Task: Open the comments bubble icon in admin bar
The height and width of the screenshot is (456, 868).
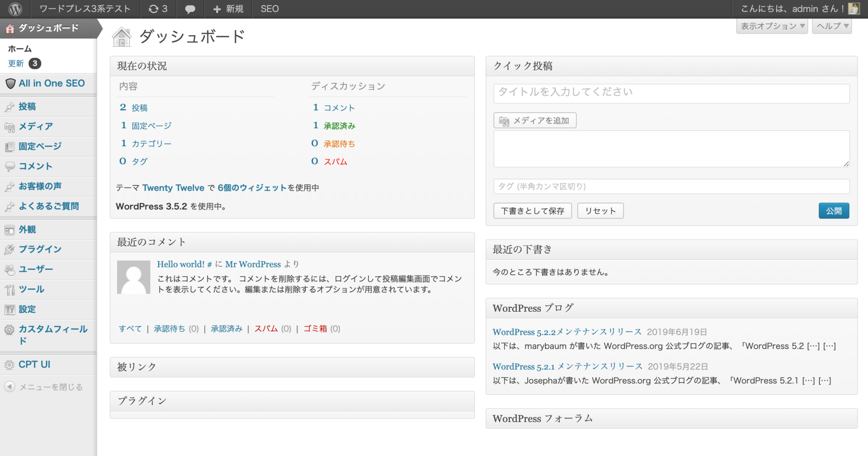Action: tap(190, 9)
